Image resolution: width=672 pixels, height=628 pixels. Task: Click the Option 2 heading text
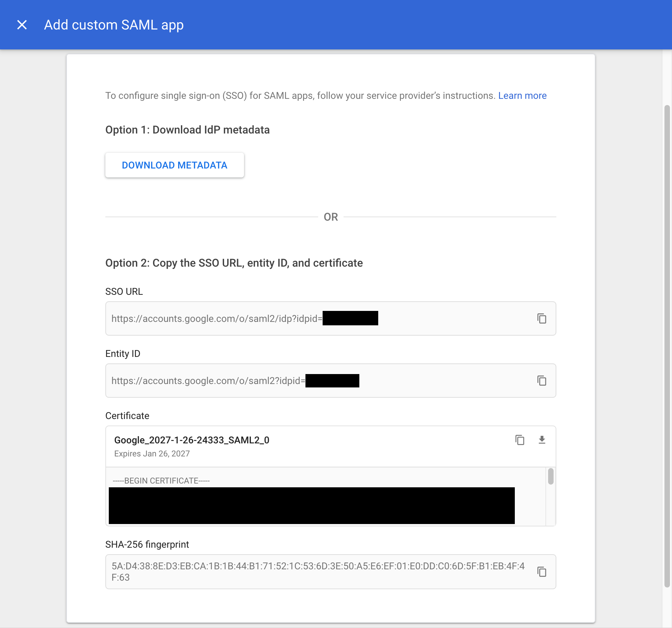[x=234, y=263]
